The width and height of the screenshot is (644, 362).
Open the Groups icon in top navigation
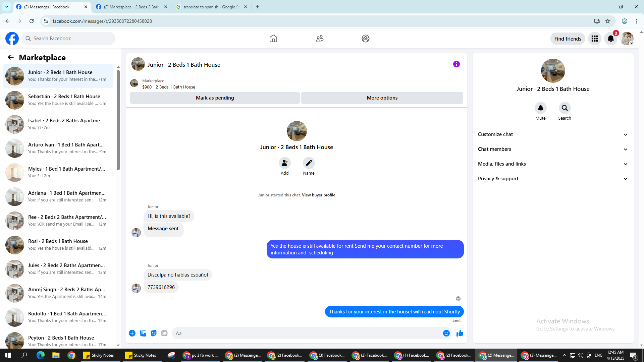[366, 39]
